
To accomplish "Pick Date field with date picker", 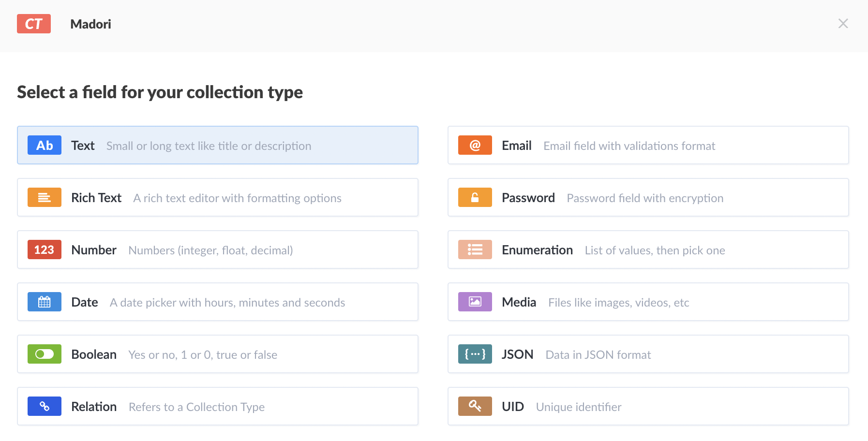I will [218, 302].
